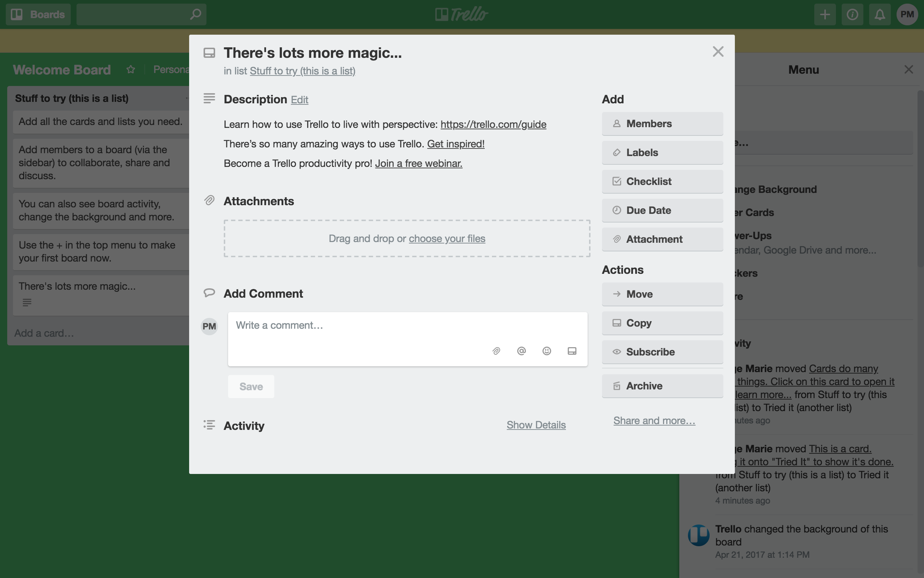The image size is (924, 578).
Task: Click the Save comment button
Action: coord(251,387)
